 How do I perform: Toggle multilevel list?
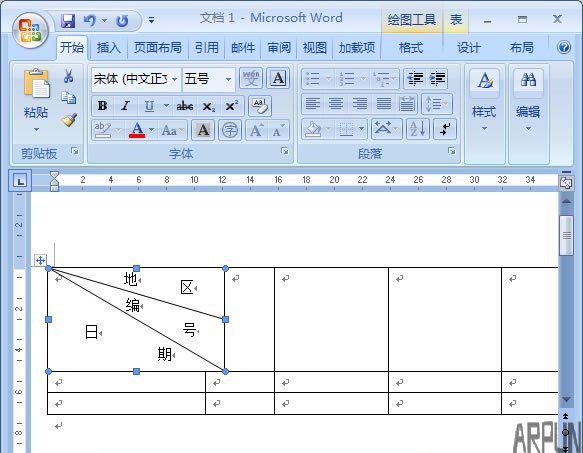click(x=381, y=79)
